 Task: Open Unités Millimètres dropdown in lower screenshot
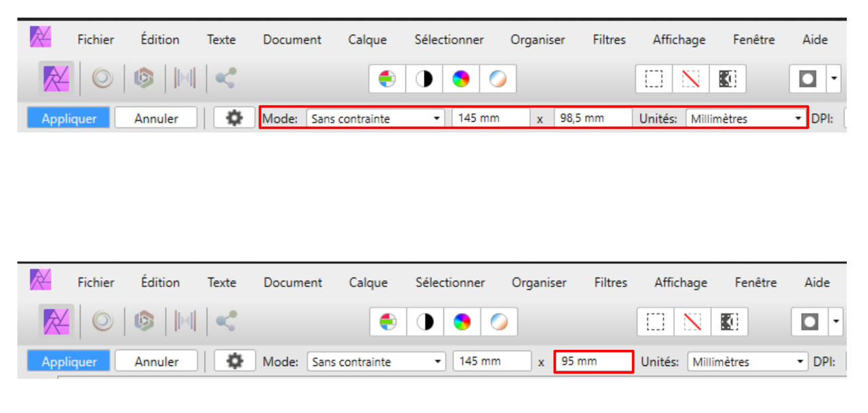[748, 361]
